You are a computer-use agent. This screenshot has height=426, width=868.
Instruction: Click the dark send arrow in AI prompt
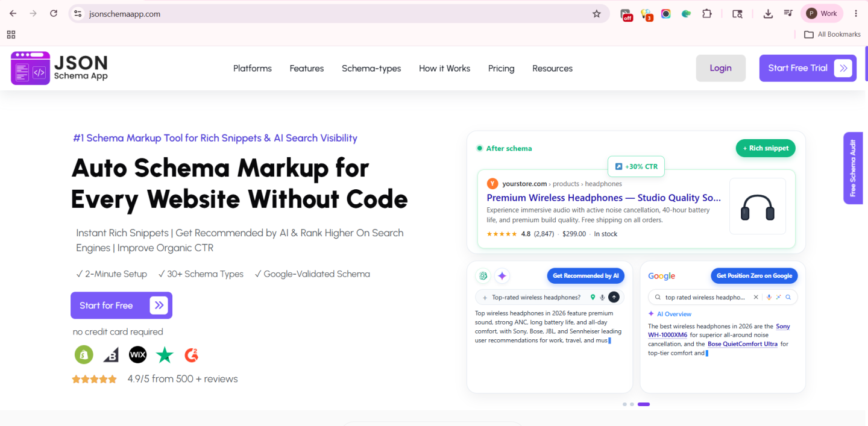[614, 297]
